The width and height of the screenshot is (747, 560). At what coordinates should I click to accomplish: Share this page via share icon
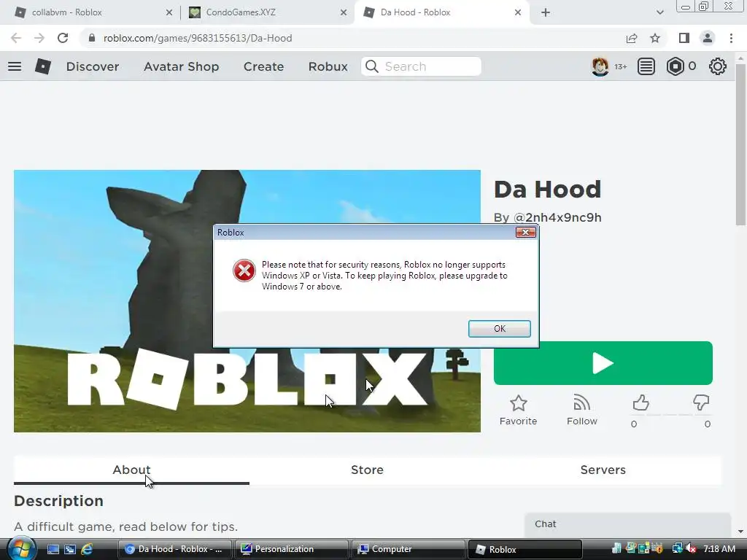632,38
